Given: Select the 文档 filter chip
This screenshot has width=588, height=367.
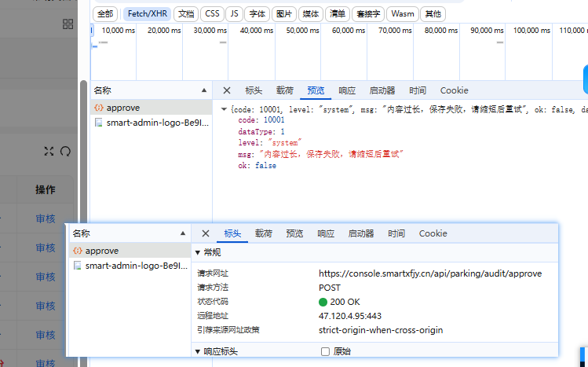Looking at the screenshot, I should tap(186, 14).
